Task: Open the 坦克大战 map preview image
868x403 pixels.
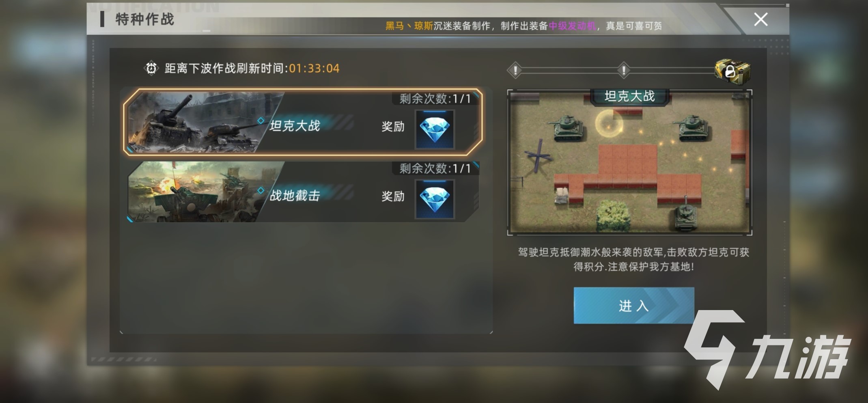Action: point(629,162)
